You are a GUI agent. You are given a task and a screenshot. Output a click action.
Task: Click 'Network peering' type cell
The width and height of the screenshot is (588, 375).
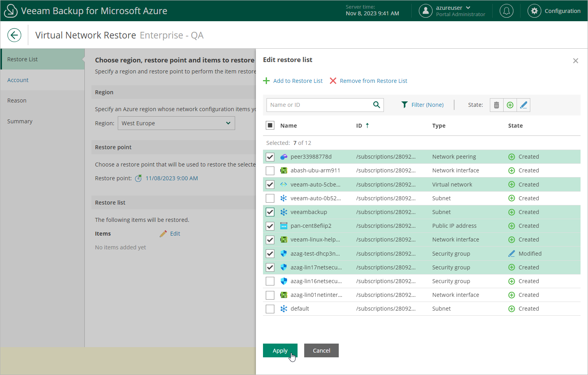pyautogui.click(x=454, y=157)
